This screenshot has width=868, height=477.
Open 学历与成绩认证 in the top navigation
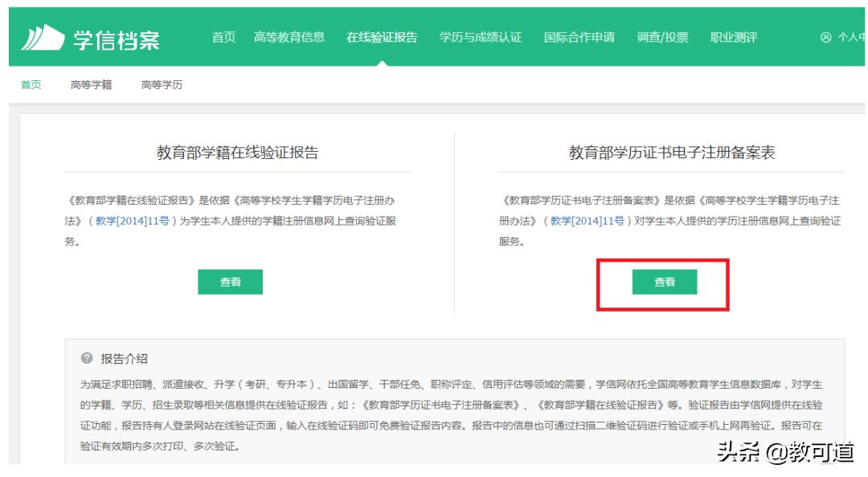(x=481, y=38)
